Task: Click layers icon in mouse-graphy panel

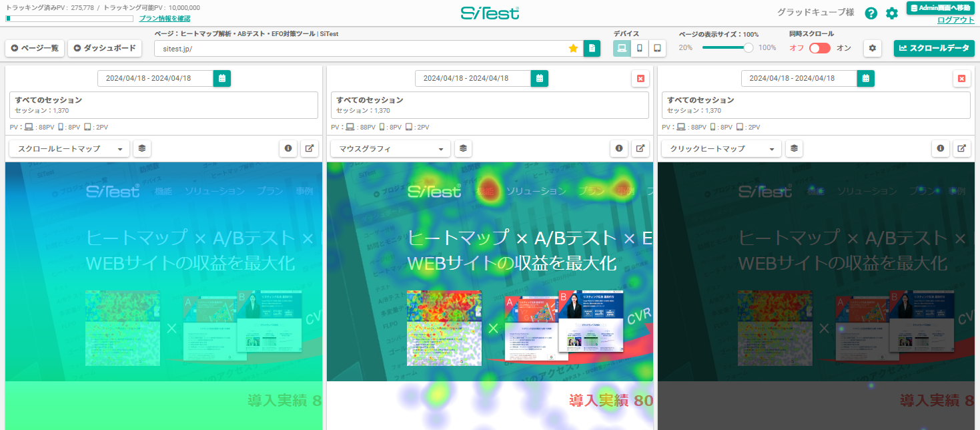Action: (464, 148)
